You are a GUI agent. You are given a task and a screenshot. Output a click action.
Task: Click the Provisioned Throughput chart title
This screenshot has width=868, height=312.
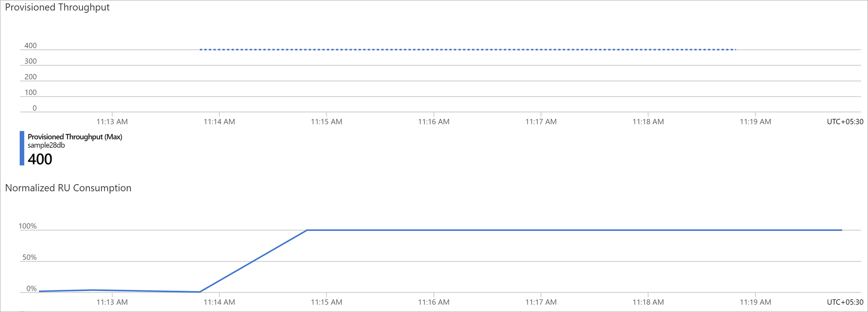[57, 8]
